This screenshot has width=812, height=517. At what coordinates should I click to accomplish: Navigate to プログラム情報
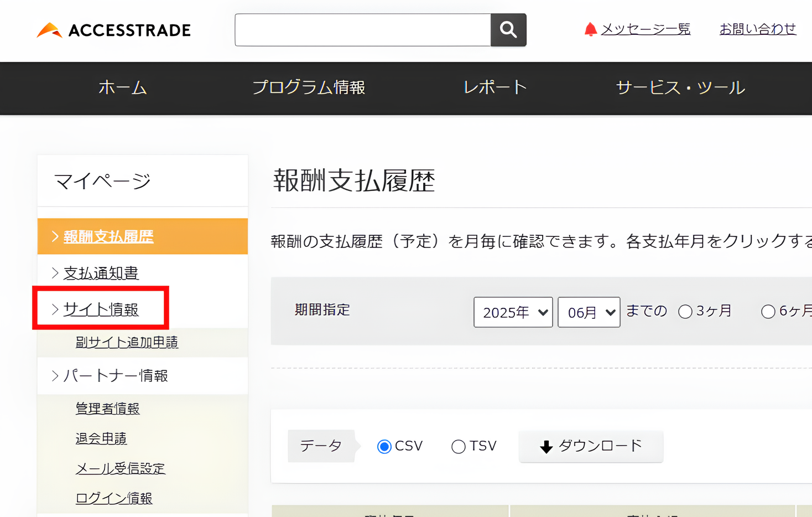[308, 87]
